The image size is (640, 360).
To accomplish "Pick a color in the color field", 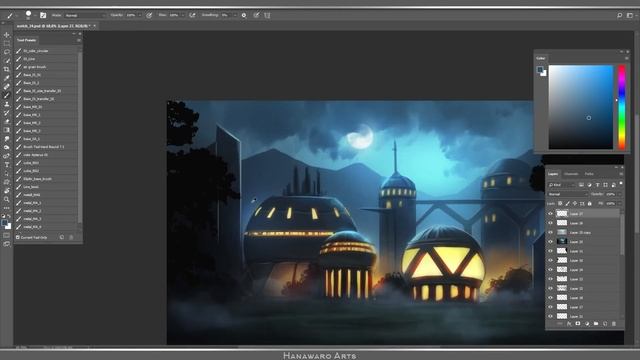I will click(x=581, y=107).
